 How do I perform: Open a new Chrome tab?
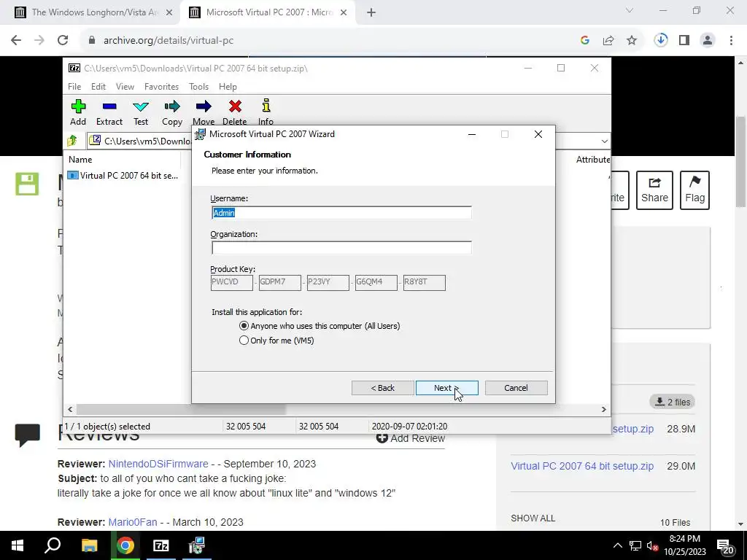[371, 12]
